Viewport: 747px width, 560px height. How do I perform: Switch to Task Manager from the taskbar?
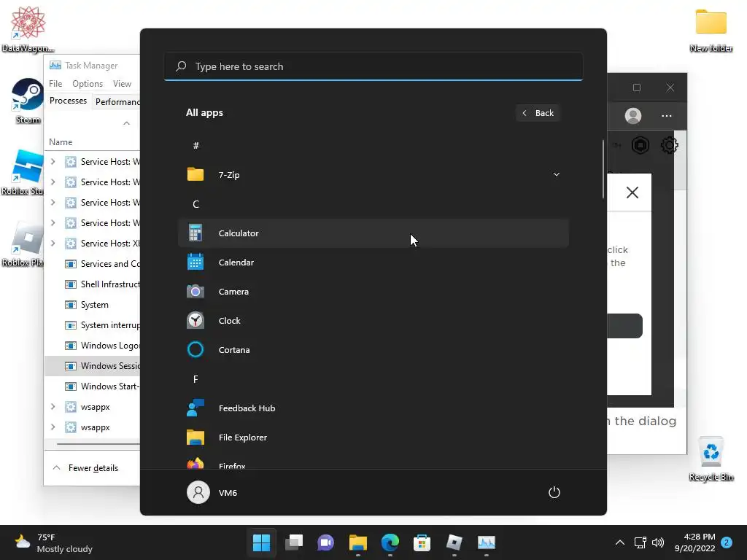(487, 542)
